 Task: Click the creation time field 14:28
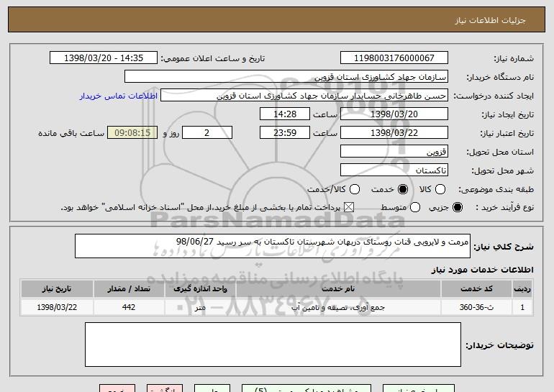pos(285,114)
